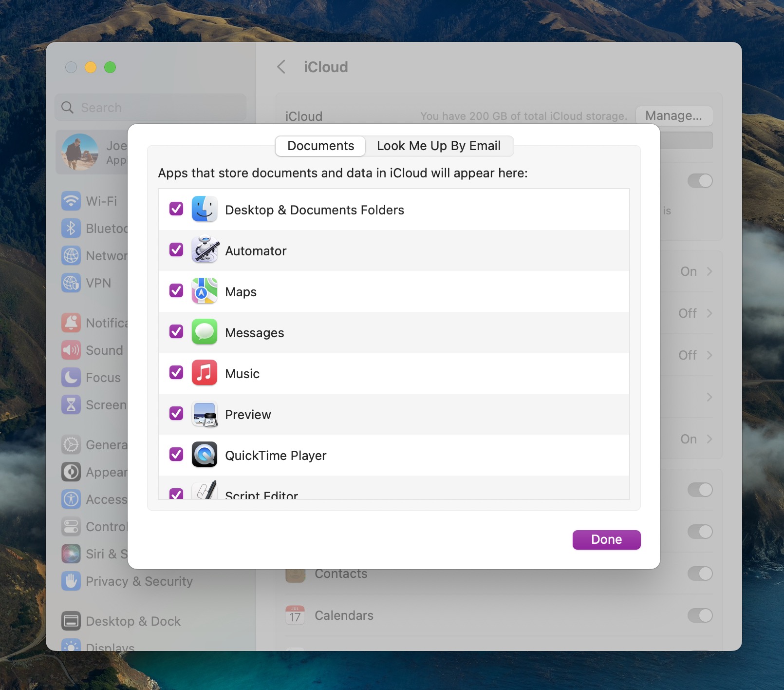The image size is (784, 690).
Task: Click the green zoom window button
Action: (x=110, y=67)
